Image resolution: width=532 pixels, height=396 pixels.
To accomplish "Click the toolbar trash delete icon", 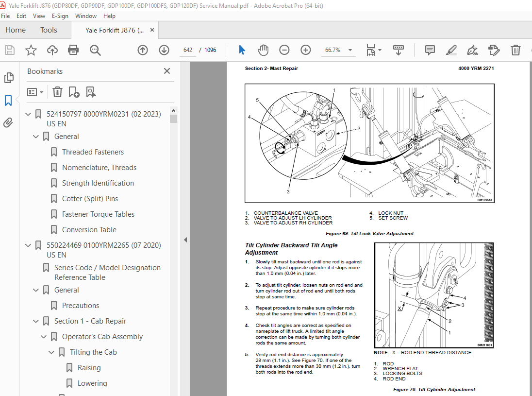I will pos(515,50).
